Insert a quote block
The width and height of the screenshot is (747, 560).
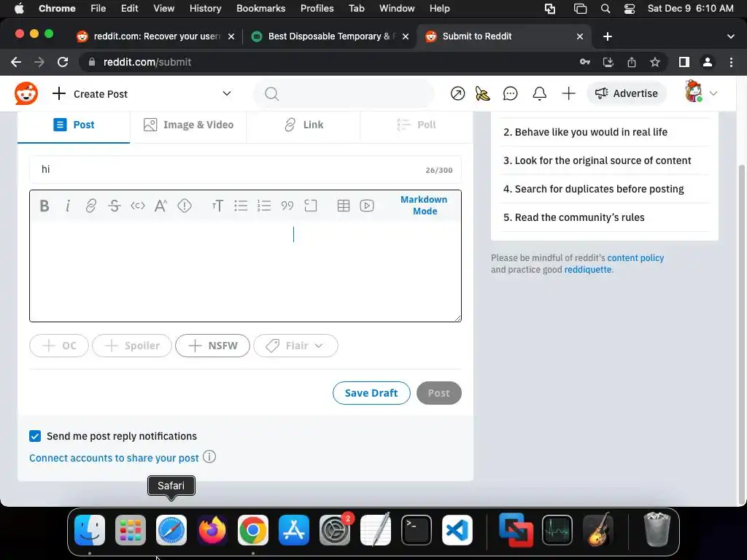(x=287, y=206)
